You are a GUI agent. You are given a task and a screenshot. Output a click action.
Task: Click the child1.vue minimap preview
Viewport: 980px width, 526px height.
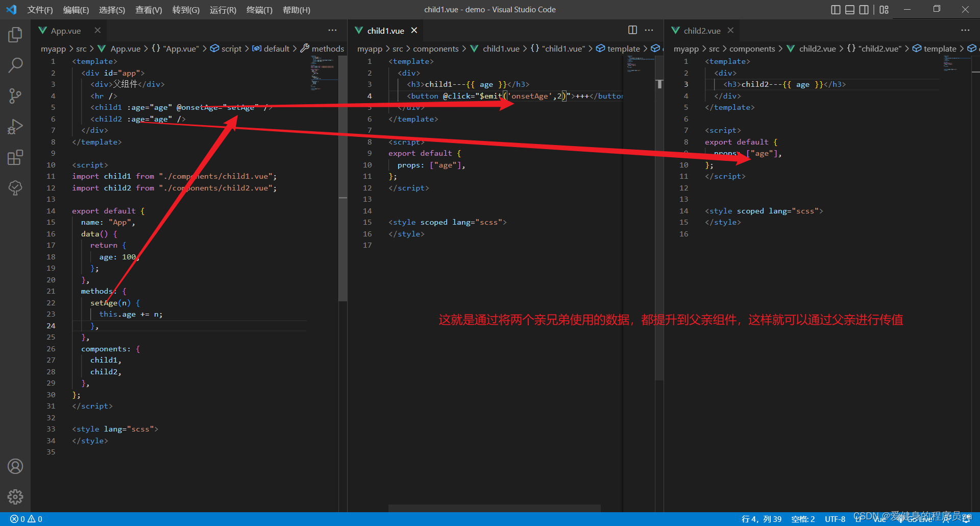coord(640,64)
